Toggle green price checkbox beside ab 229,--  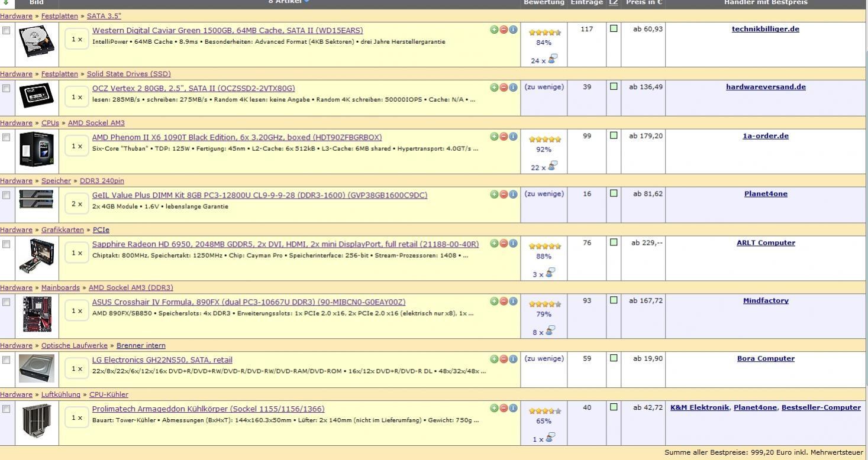(x=614, y=242)
